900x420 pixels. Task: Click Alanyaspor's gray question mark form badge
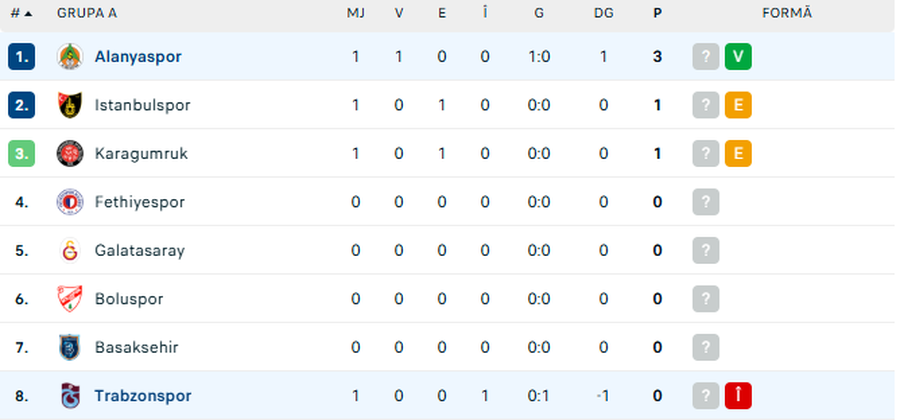pos(706,57)
